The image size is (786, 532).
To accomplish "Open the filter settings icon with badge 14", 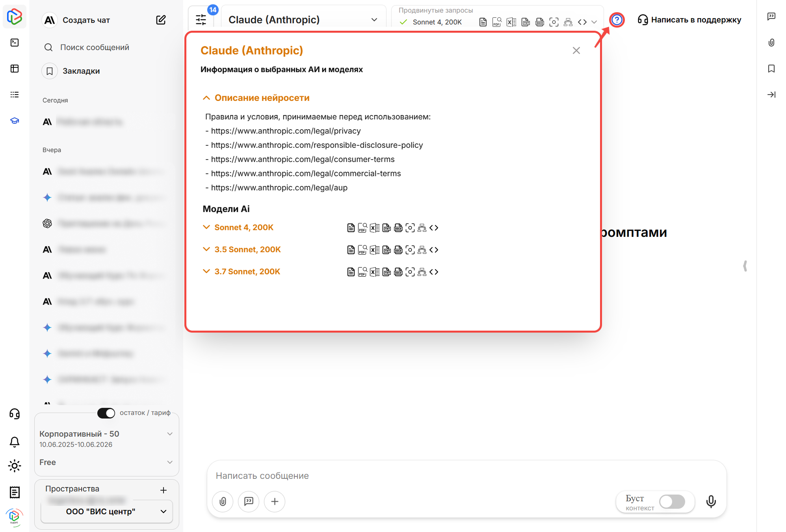I will 201,20.
